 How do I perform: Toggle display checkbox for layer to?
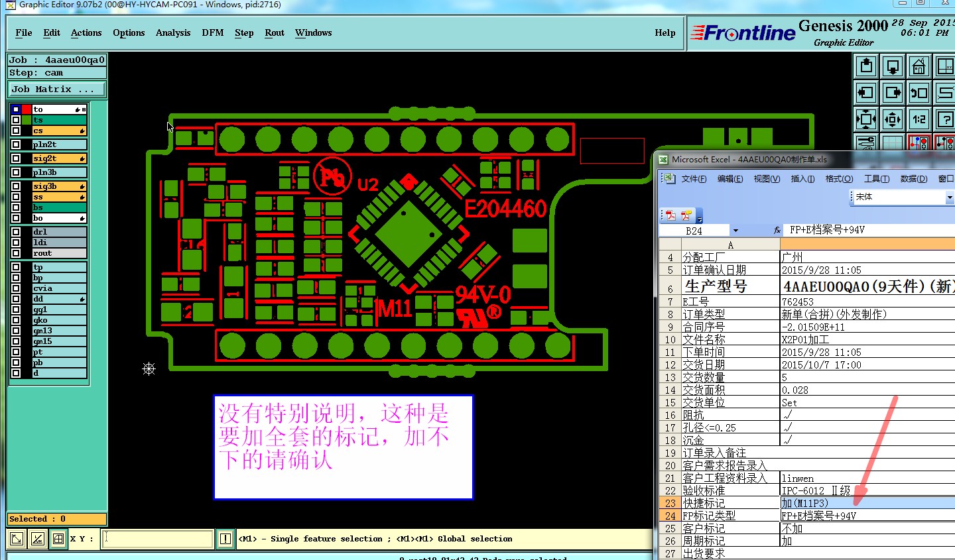(x=16, y=109)
